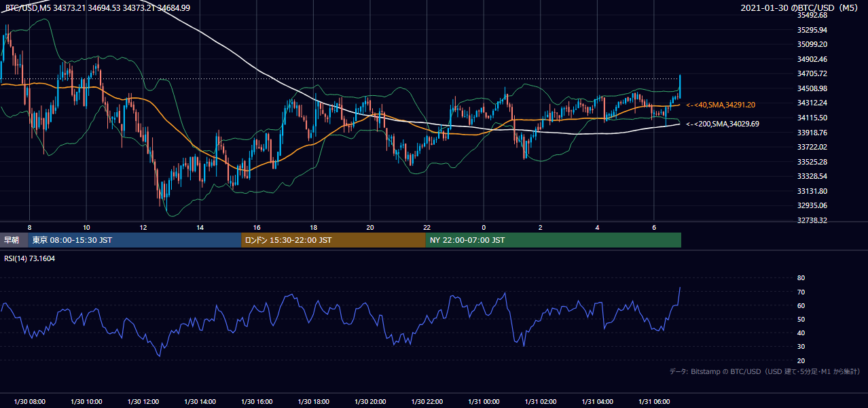Screen dimensions: 868x408
Task: Click the bottom time label 1/30 10:00
Action: pos(86,401)
